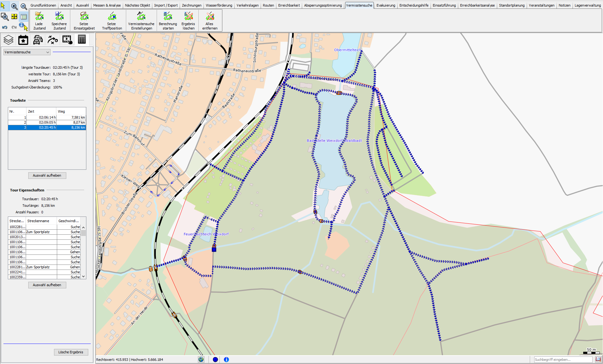Open the Evakuierung tab
The width and height of the screenshot is (603, 364).
385,5
